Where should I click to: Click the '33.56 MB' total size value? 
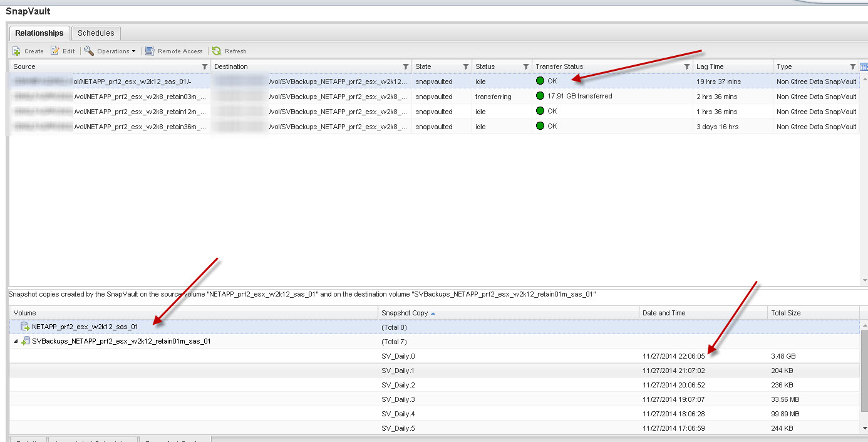point(786,399)
